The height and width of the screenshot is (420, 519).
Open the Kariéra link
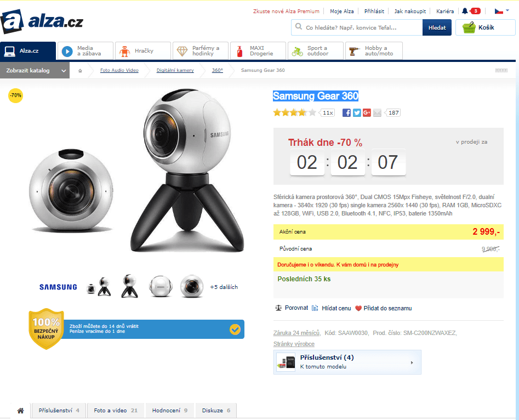click(445, 12)
